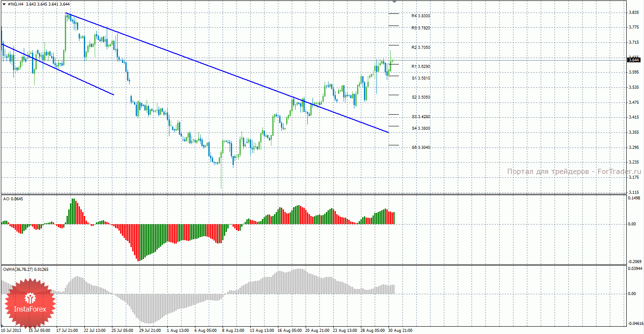Select the S5 3.3040 pivot label

[x=421, y=148]
